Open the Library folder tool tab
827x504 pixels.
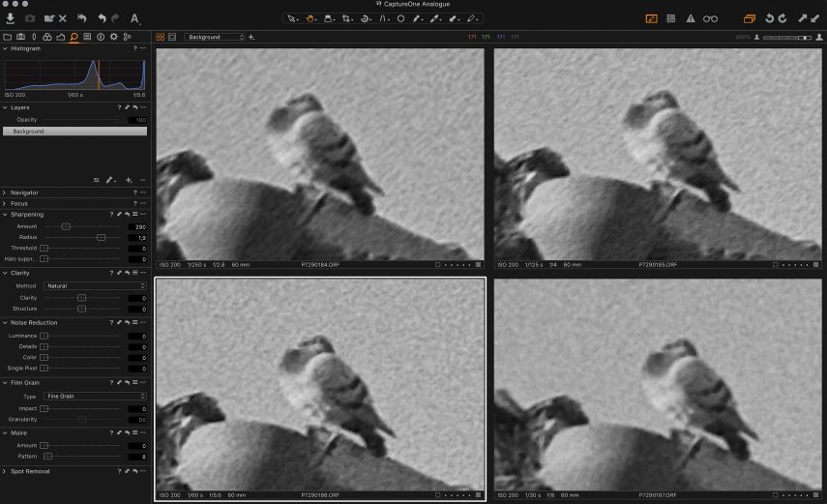8,37
